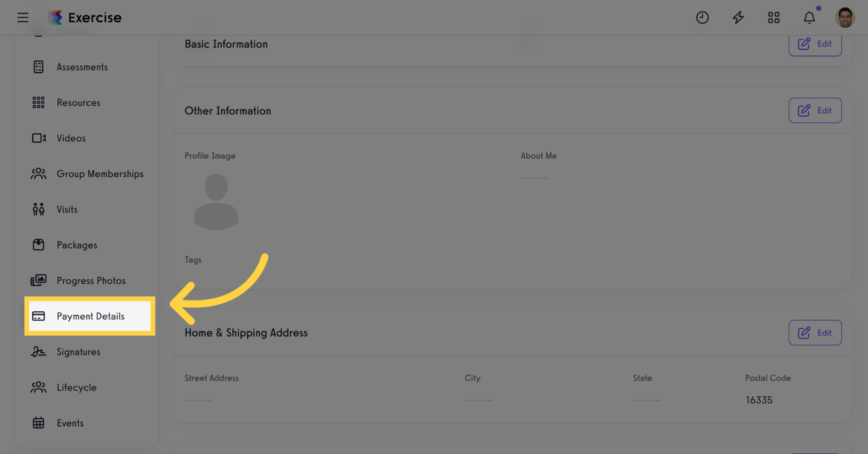This screenshot has width=868, height=454.
Task: Select the Resources grid icon
Action: [38, 102]
